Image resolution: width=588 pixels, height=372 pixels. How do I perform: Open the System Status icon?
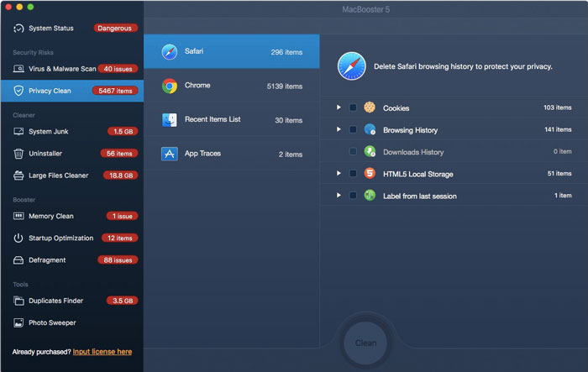[18, 29]
